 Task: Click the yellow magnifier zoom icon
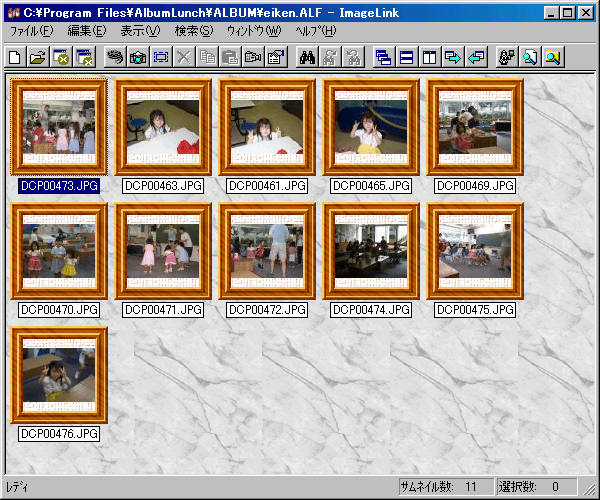point(553,58)
